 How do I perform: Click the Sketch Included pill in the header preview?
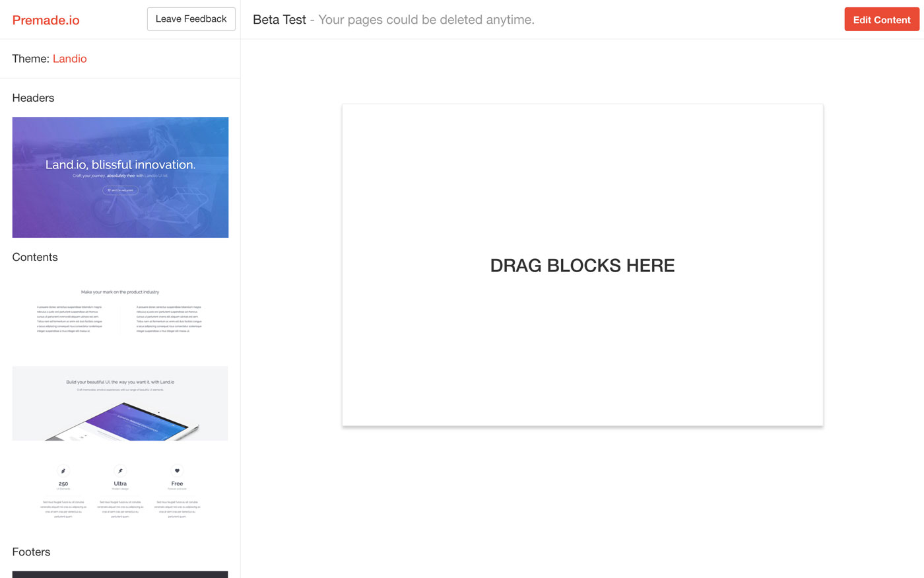[x=120, y=190]
